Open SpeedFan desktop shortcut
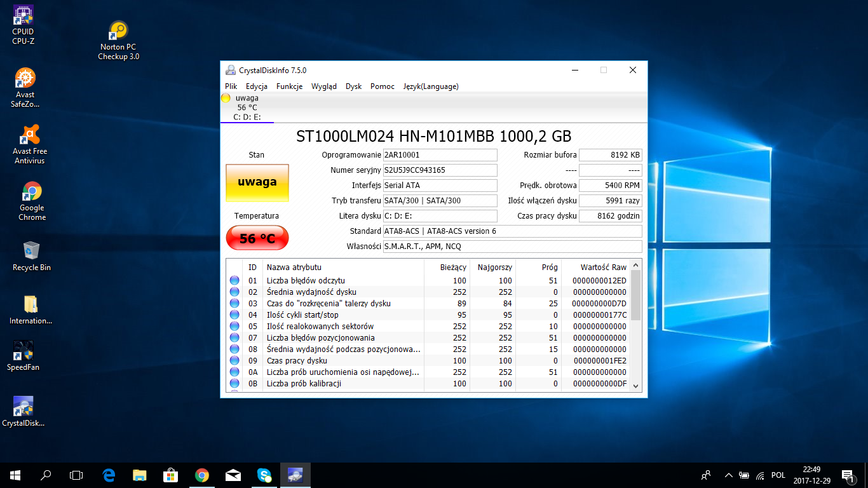This screenshot has width=868, height=488. pyautogui.click(x=23, y=356)
